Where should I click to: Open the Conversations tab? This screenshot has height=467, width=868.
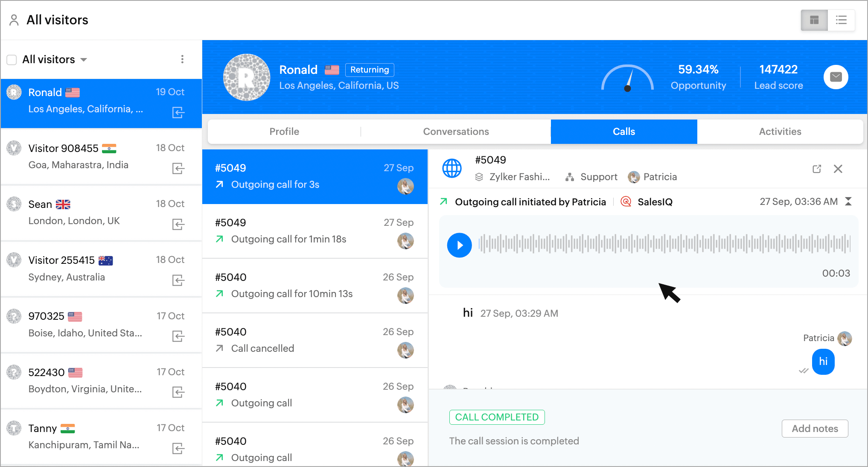pyautogui.click(x=455, y=131)
